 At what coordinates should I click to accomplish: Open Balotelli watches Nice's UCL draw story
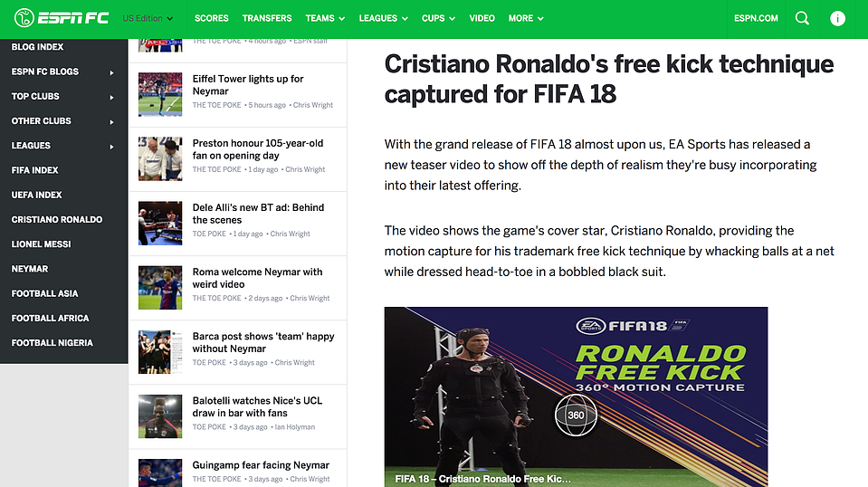click(257, 406)
